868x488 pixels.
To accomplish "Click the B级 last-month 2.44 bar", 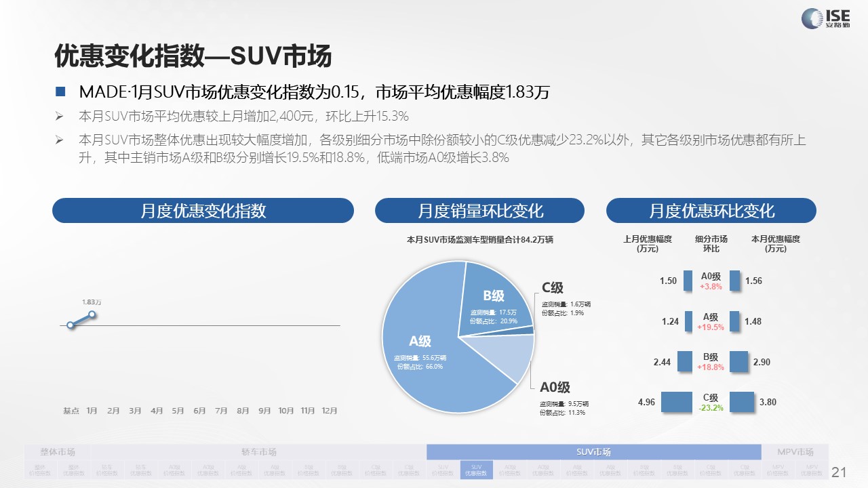I will coord(685,362).
